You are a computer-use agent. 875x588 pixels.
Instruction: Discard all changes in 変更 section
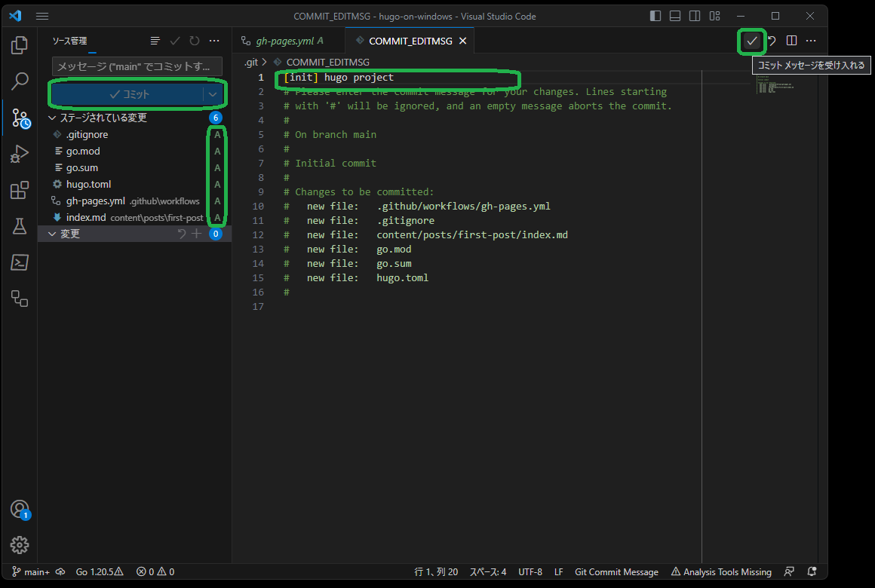click(x=181, y=234)
